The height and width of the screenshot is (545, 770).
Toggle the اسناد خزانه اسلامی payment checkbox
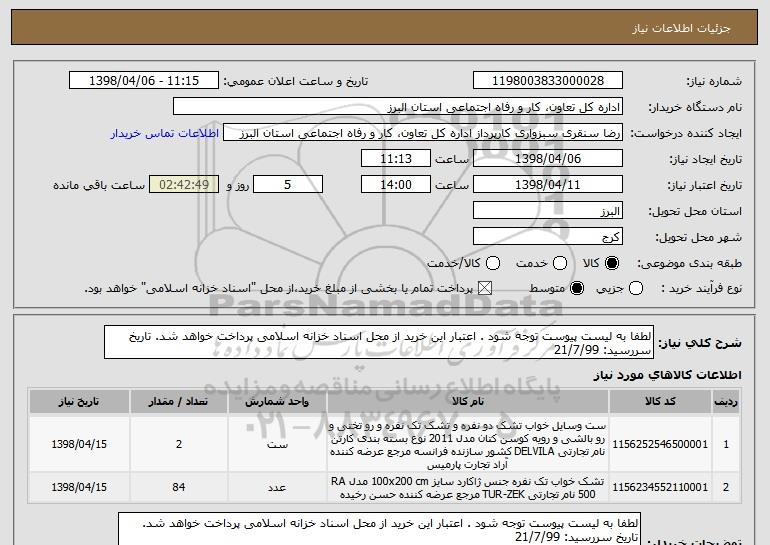point(485,288)
